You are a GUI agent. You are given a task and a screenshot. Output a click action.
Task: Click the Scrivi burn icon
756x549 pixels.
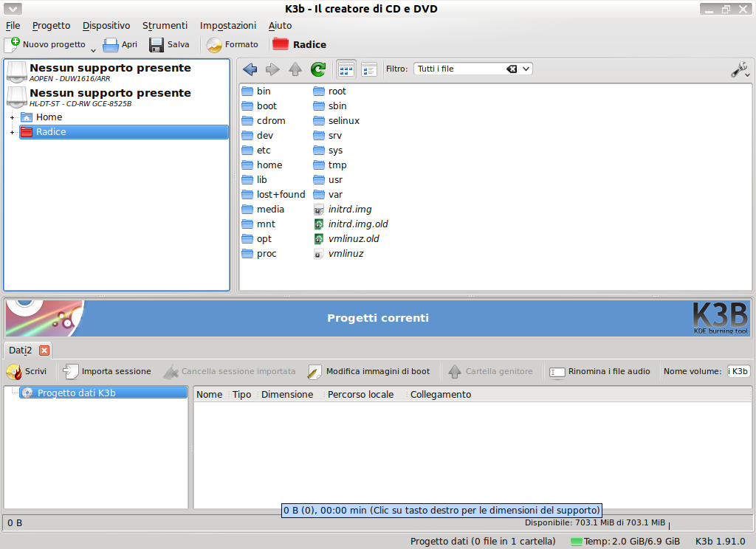click(x=13, y=371)
